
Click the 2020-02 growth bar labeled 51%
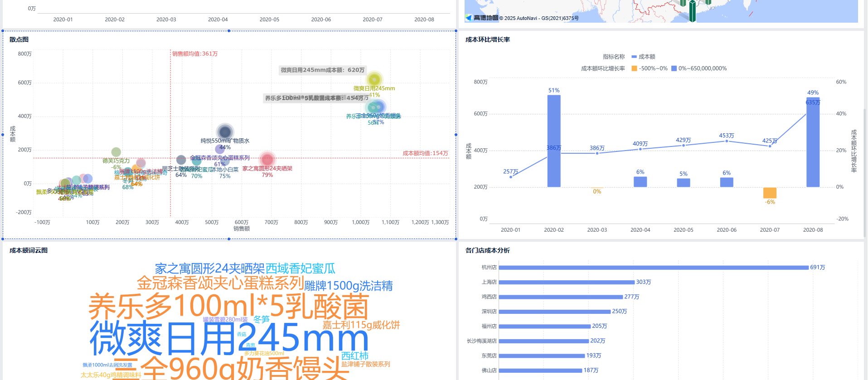(x=554, y=141)
